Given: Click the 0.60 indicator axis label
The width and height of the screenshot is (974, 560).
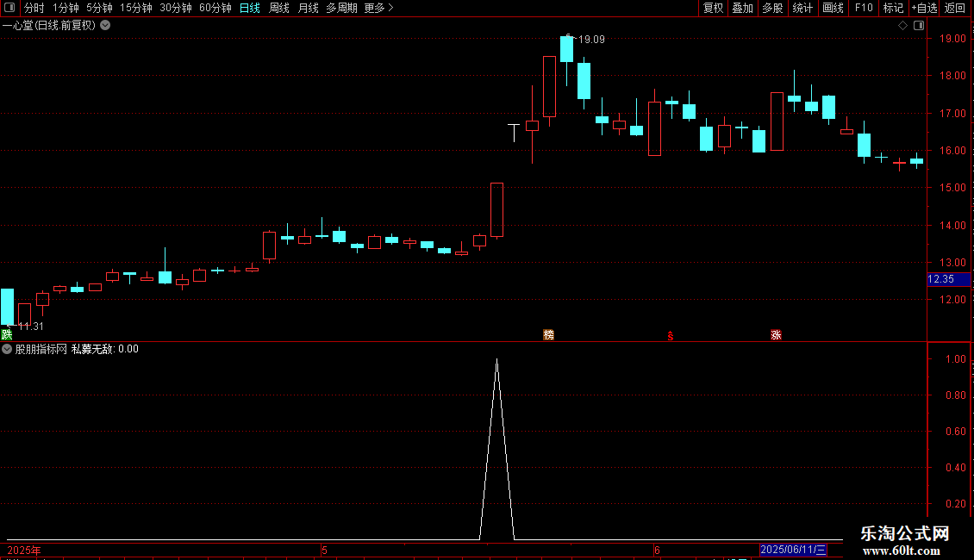Looking at the screenshot, I should point(955,431).
